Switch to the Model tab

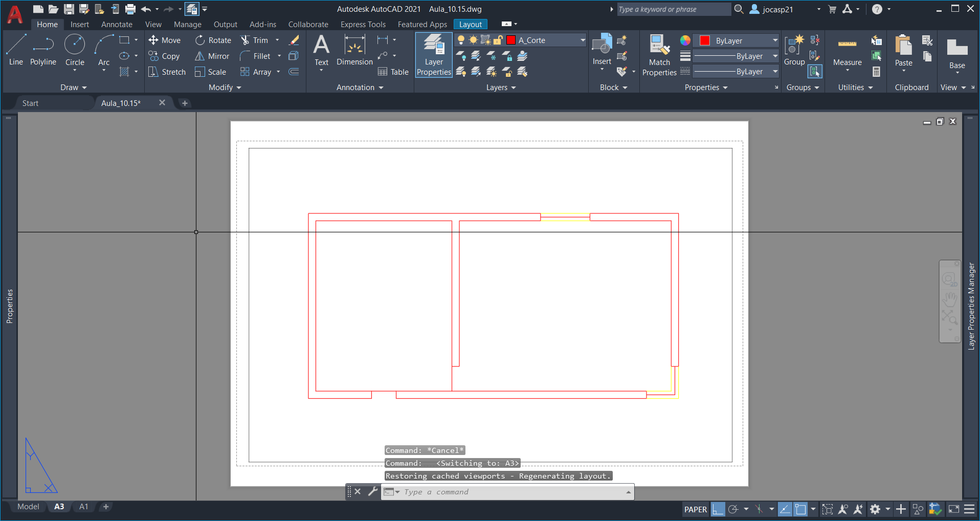click(x=28, y=507)
